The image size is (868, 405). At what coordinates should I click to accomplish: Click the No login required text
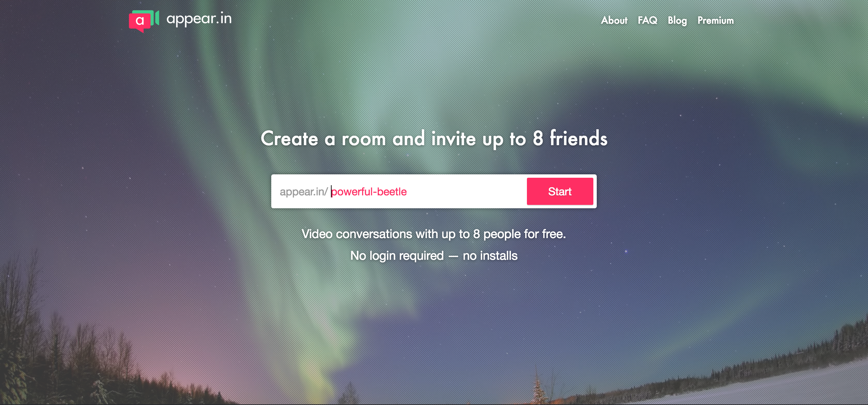(x=397, y=256)
